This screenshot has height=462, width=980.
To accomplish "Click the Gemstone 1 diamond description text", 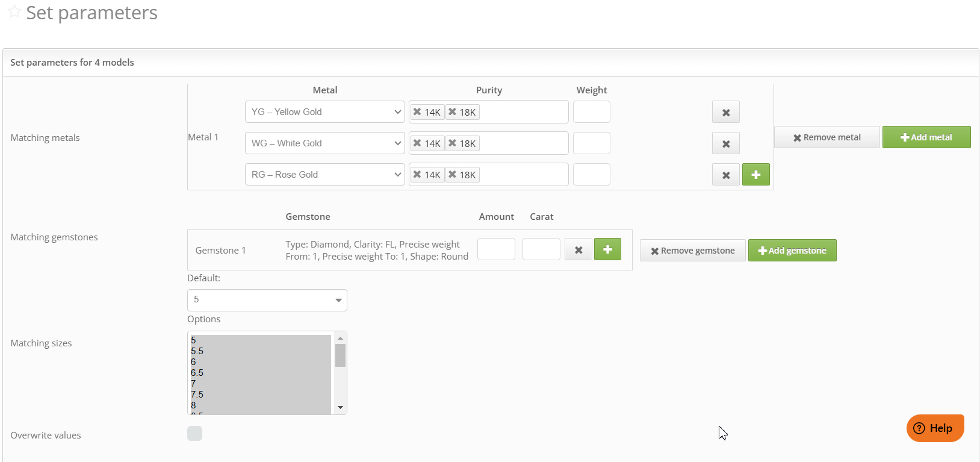I will point(377,251).
